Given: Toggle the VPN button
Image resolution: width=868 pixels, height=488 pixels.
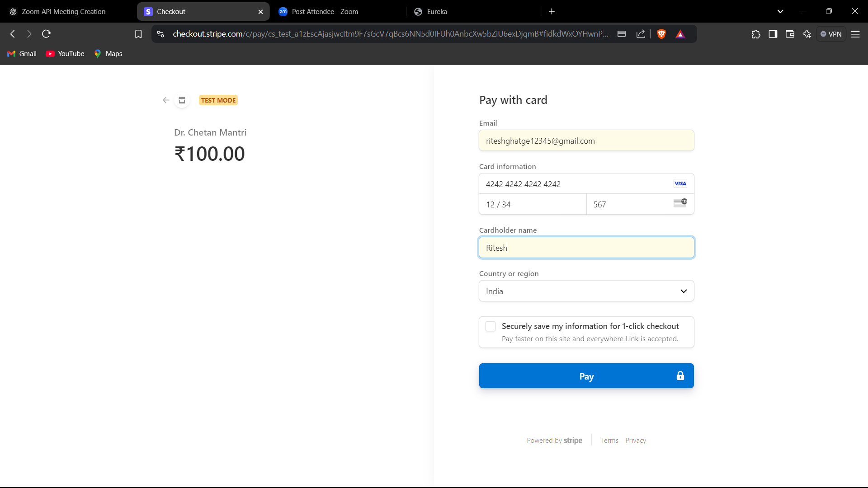Looking at the screenshot, I should tap(831, 34).
